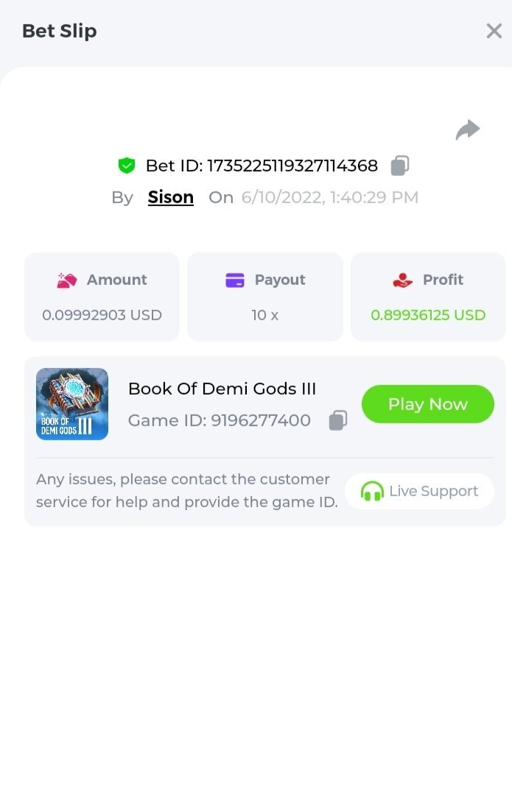This screenshot has height=812, width=512.
Task: Click the pink Amount icon
Action: pos(67,280)
